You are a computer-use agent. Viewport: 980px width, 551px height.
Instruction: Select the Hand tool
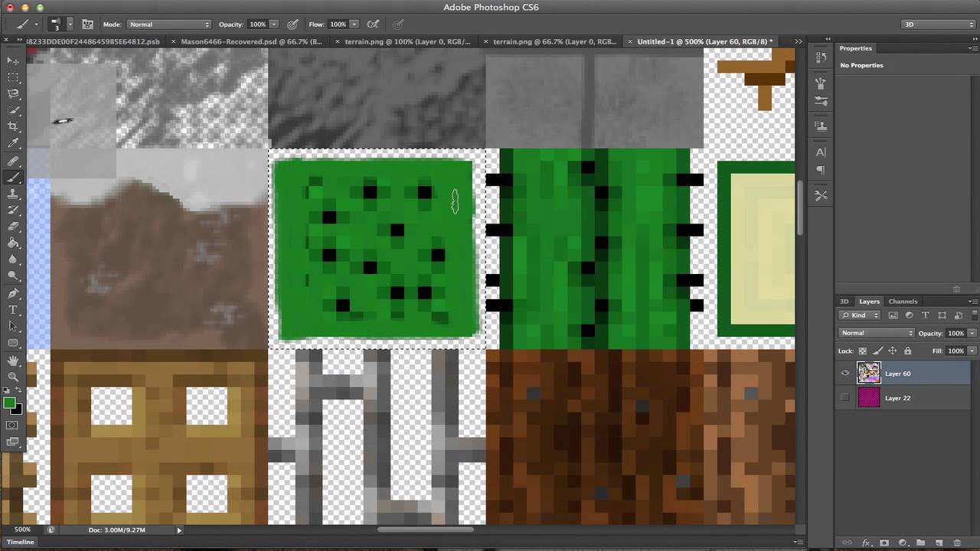click(13, 360)
